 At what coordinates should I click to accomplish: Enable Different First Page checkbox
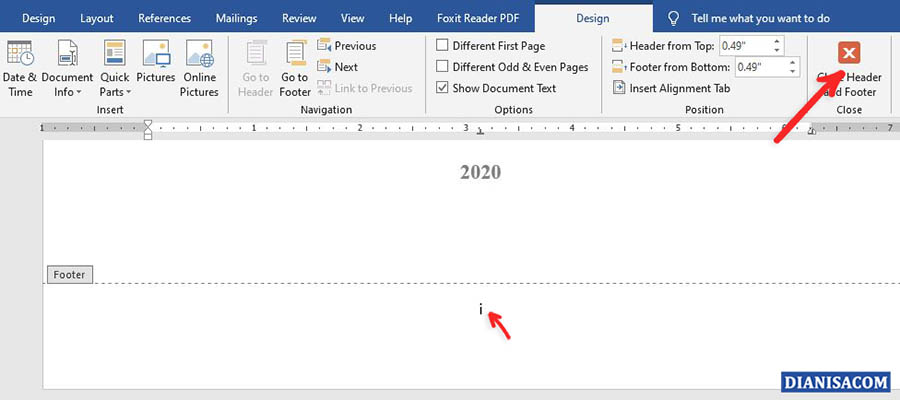coord(442,46)
